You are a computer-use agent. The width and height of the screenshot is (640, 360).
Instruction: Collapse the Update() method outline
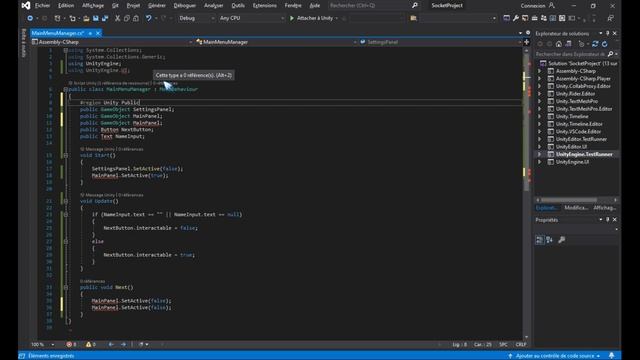(x=65, y=201)
